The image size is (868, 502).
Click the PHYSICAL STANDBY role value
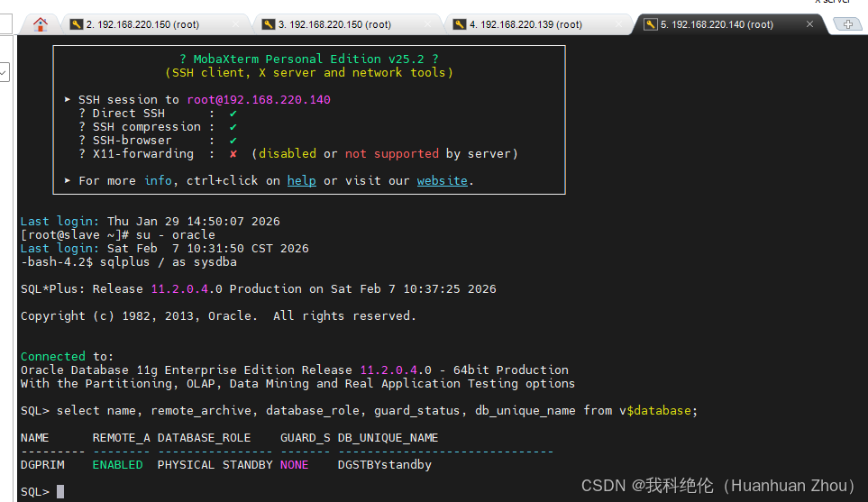pyautogui.click(x=215, y=465)
